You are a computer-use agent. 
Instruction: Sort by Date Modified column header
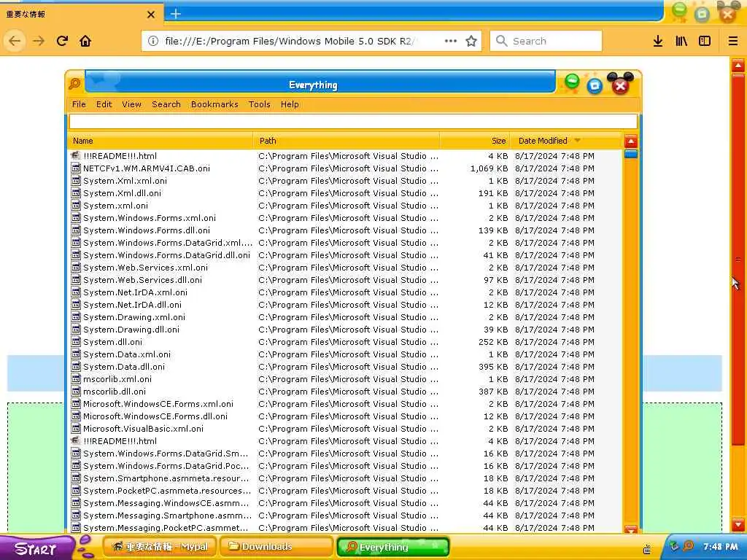566,141
